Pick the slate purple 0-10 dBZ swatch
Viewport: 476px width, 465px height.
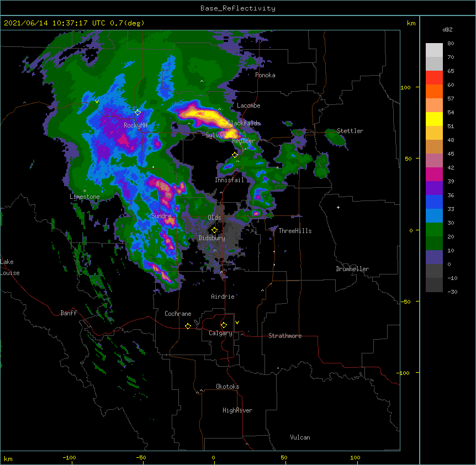[x=434, y=257]
